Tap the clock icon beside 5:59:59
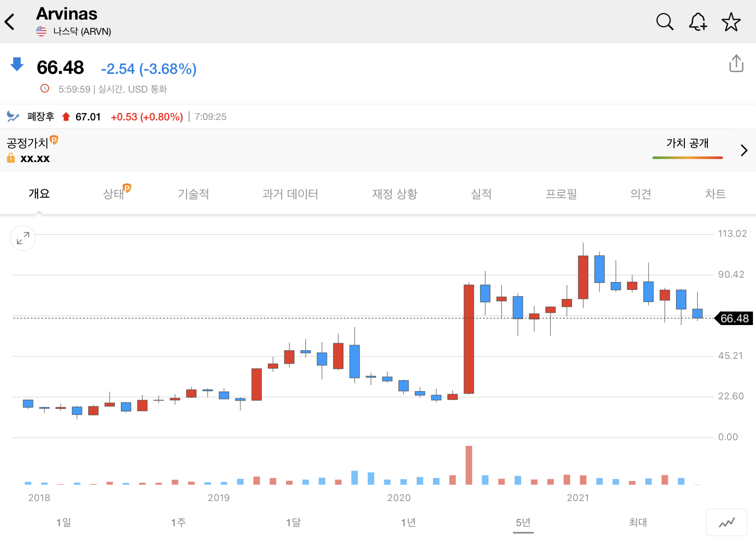The width and height of the screenshot is (756, 541). [45, 89]
